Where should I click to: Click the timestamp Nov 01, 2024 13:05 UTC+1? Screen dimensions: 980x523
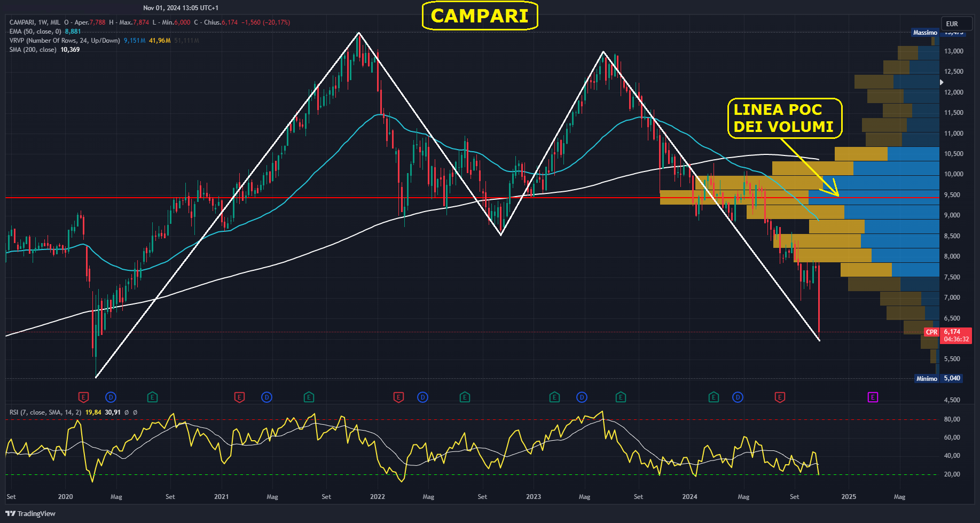(181, 8)
